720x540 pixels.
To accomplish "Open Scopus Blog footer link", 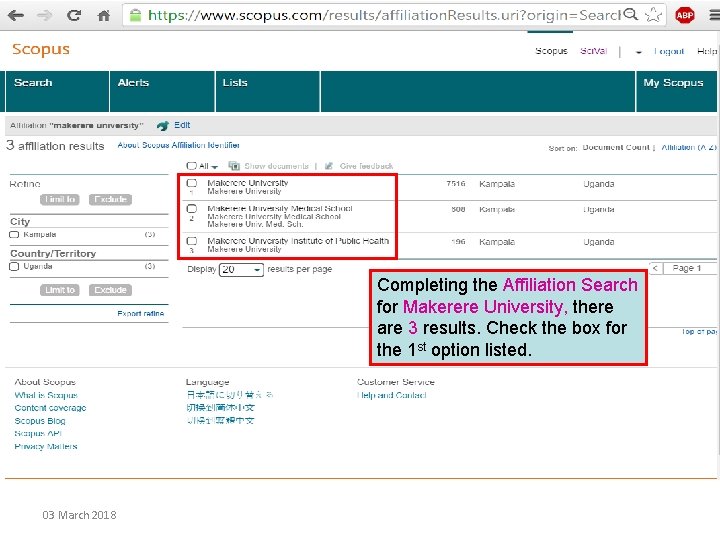I will pyautogui.click(x=40, y=421).
